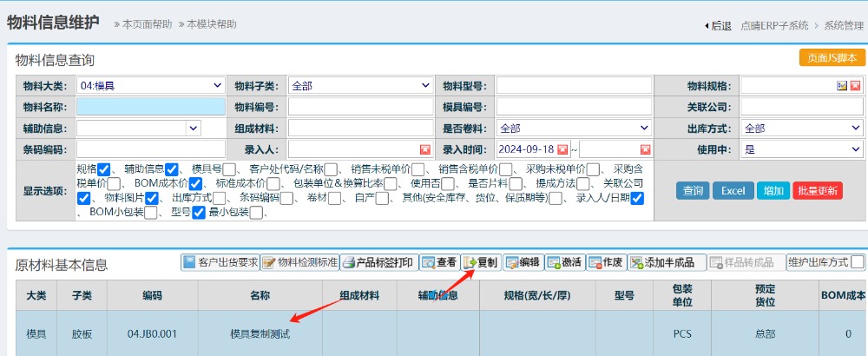Print labels with 产品标签打印

(x=378, y=262)
